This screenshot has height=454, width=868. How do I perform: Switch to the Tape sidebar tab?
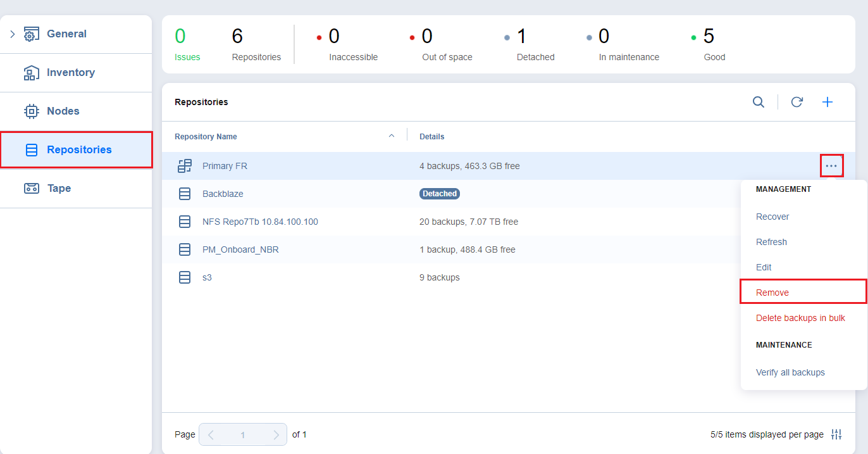pyautogui.click(x=59, y=188)
